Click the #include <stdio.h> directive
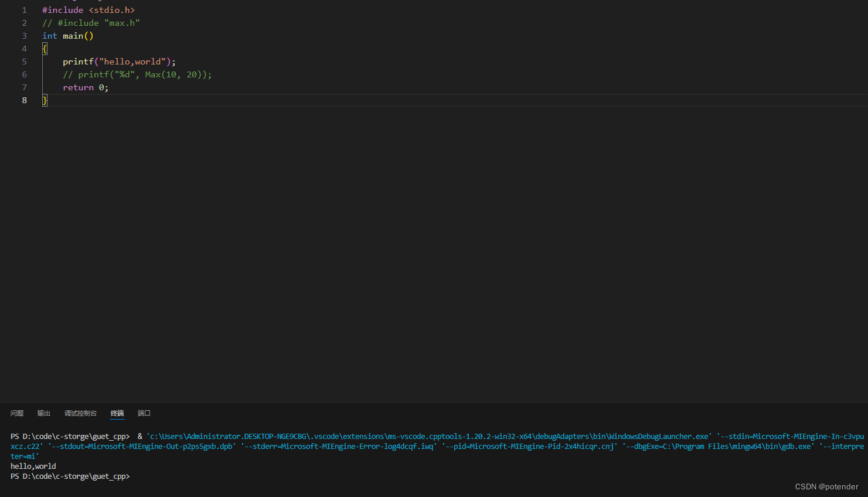 [88, 10]
